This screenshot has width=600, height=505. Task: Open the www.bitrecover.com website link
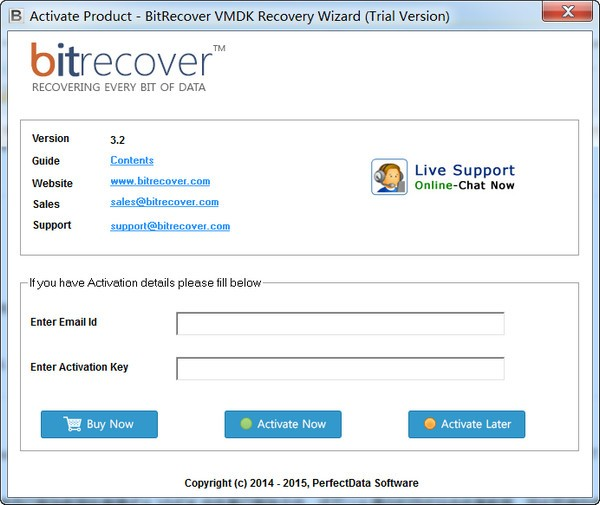[x=160, y=181]
